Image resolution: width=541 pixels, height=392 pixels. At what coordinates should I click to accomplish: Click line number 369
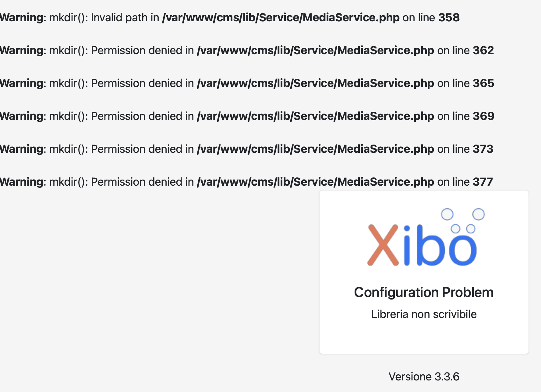pyautogui.click(x=483, y=116)
